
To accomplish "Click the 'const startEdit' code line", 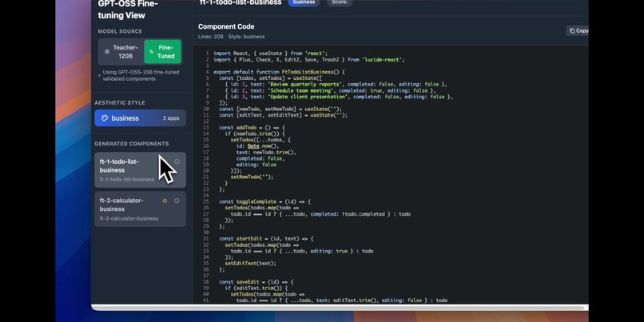I will [x=266, y=239].
